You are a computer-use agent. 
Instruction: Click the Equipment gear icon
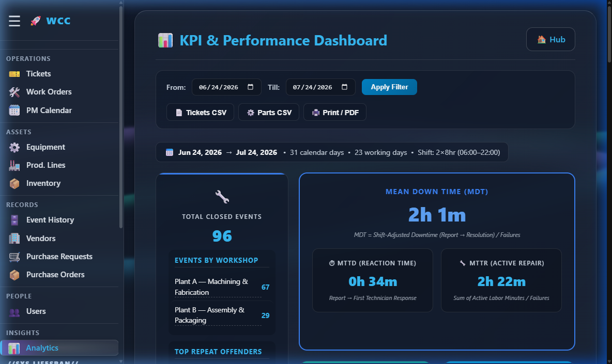pyautogui.click(x=14, y=147)
